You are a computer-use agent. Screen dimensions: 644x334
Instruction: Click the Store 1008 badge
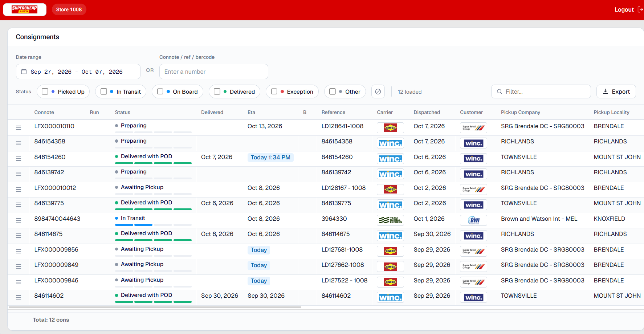coord(69,9)
